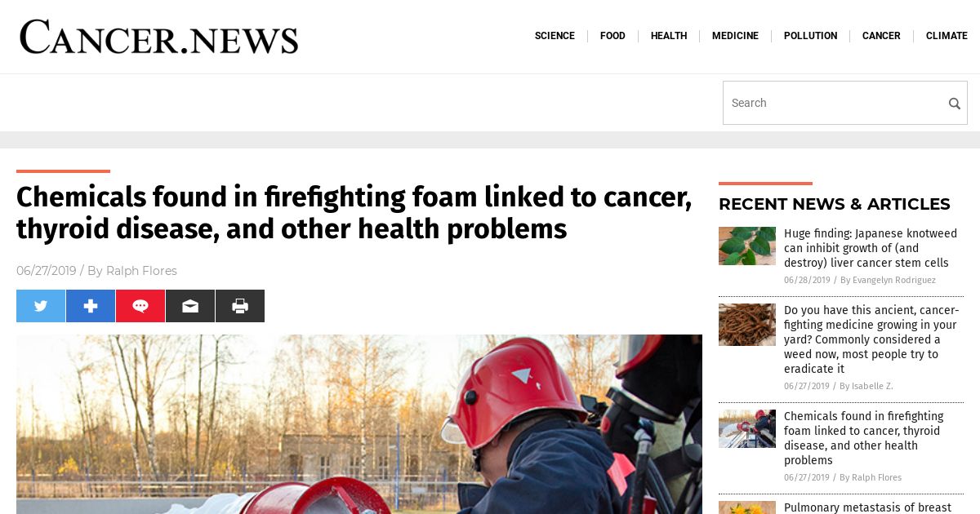This screenshot has width=980, height=514.
Task: Open the dried roots article thumbnail
Action: (x=747, y=325)
